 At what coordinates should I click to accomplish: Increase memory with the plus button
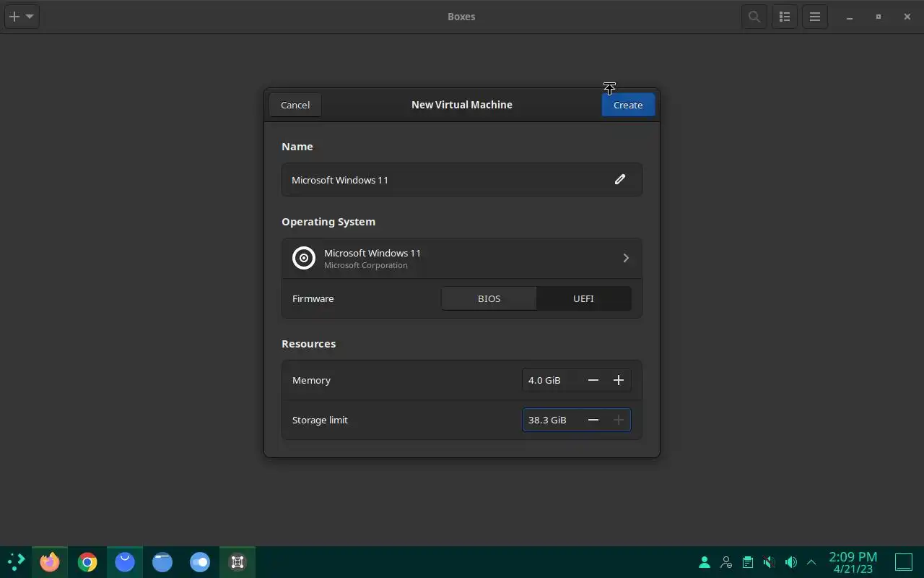(619, 380)
